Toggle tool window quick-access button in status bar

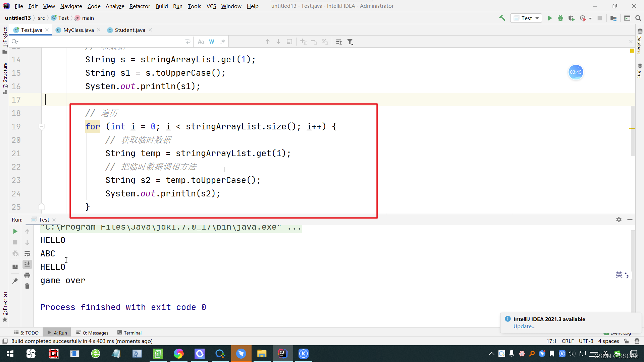pyautogui.click(x=5, y=341)
